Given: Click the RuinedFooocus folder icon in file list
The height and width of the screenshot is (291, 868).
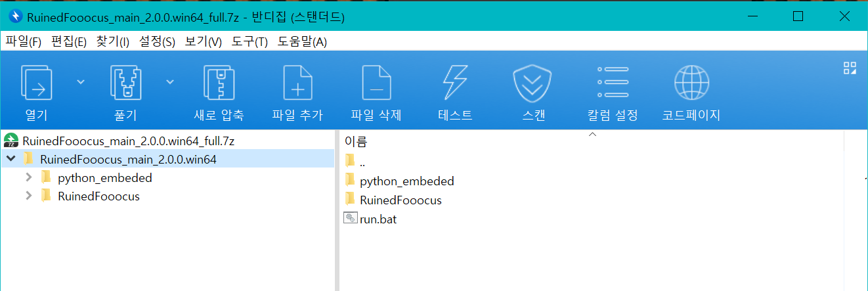Looking at the screenshot, I should pos(350,200).
